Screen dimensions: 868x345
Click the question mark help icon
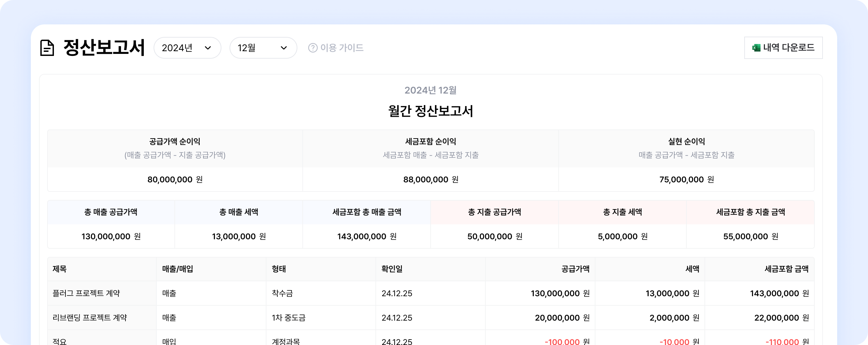(x=313, y=48)
